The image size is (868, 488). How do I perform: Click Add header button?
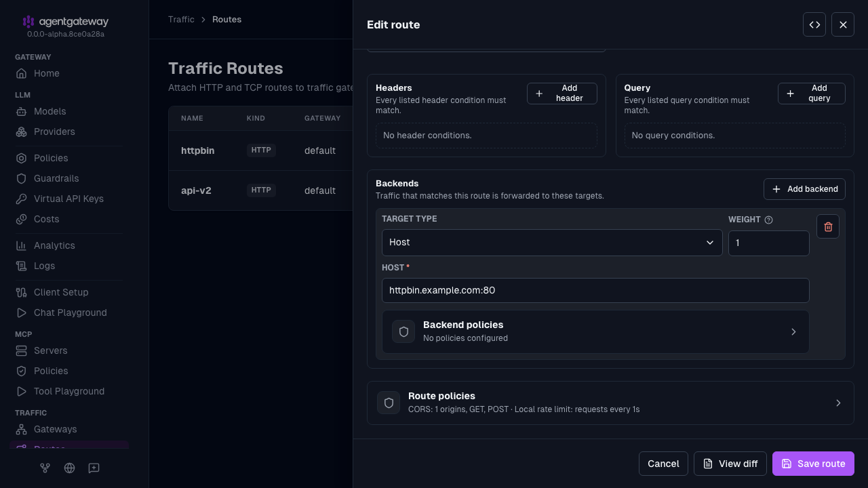point(562,94)
